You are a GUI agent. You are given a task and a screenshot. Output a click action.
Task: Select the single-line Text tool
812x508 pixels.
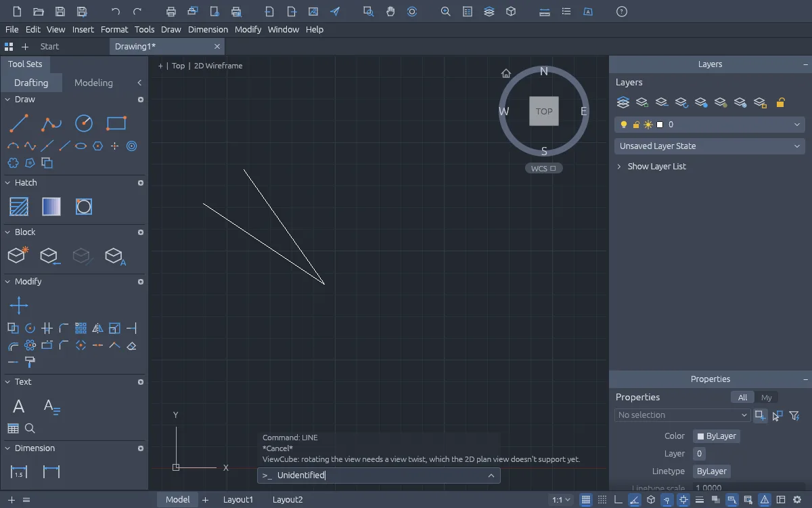click(x=19, y=406)
